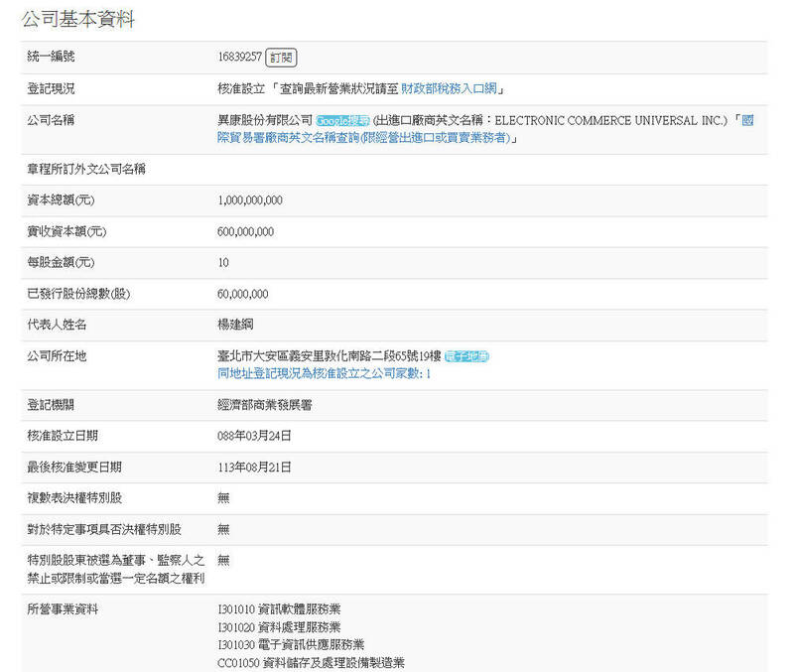Viewport: 794px width, 672px height.
Task: Click the paid-in capital value 600,000,000
Action: tap(246, 231)
